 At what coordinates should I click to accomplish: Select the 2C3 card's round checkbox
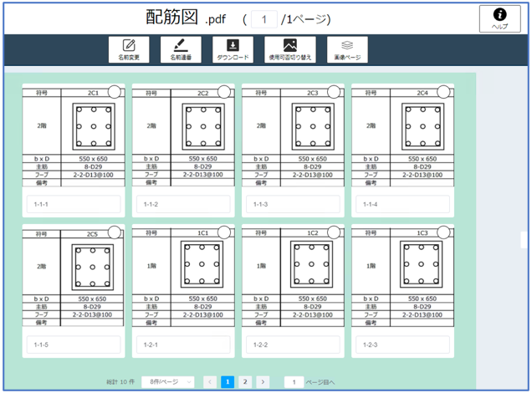click(334, 92)
